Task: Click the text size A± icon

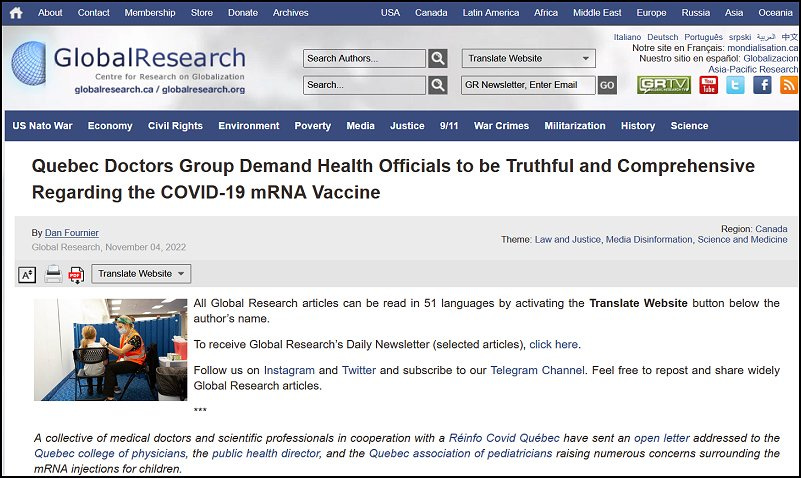Action: tap(27, 275)
